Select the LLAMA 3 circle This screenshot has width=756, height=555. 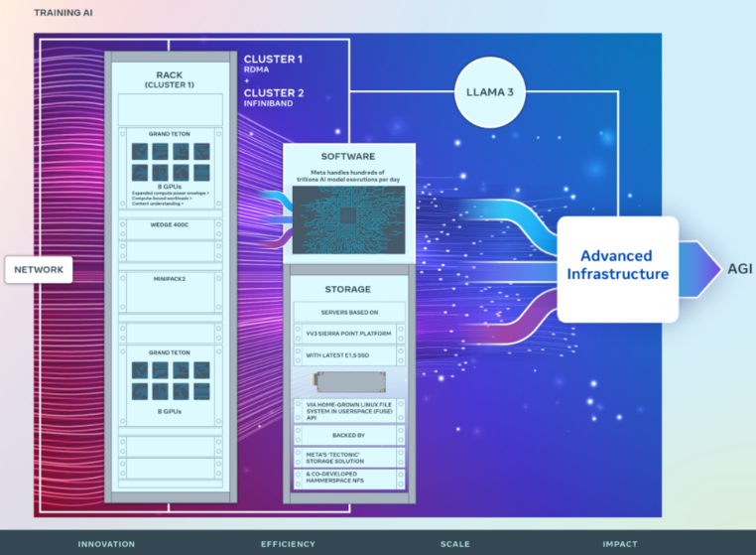490,92
